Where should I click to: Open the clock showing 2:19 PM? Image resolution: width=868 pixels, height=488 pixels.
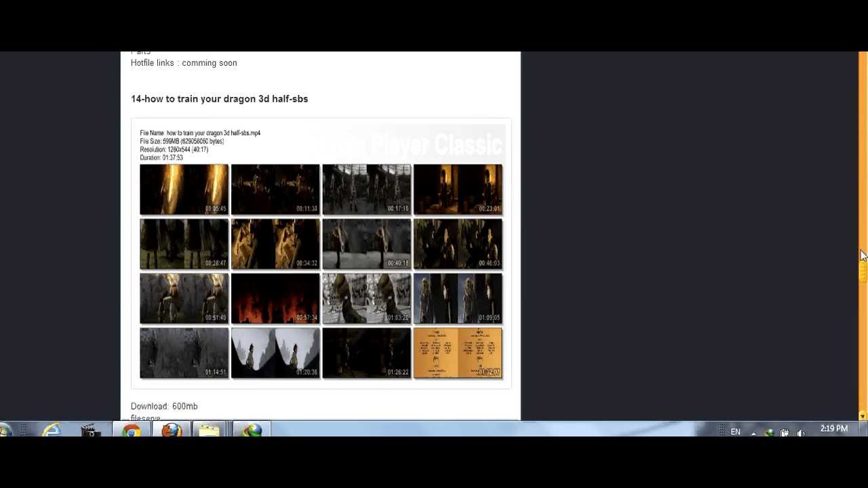tap(833, 429)
